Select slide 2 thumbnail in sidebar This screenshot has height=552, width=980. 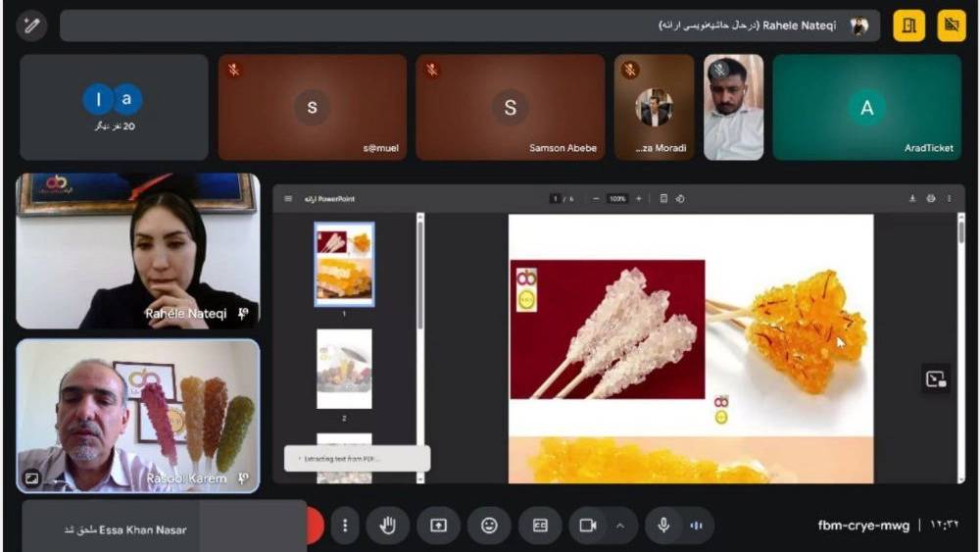344,369
